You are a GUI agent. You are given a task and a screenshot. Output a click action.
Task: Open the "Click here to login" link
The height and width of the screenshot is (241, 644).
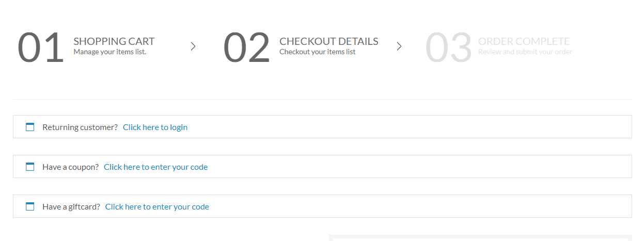[155, 127]
